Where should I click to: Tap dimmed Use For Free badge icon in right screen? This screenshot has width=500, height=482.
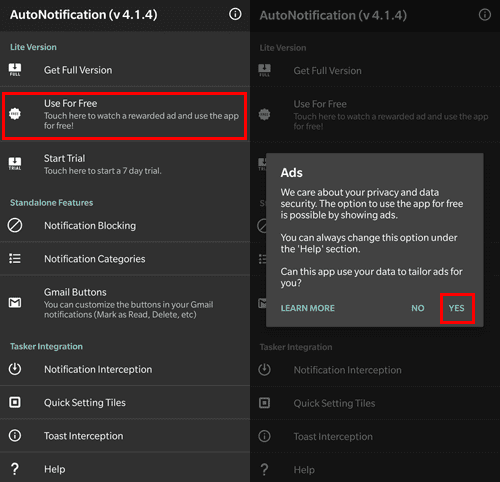[x=264, y=115]
